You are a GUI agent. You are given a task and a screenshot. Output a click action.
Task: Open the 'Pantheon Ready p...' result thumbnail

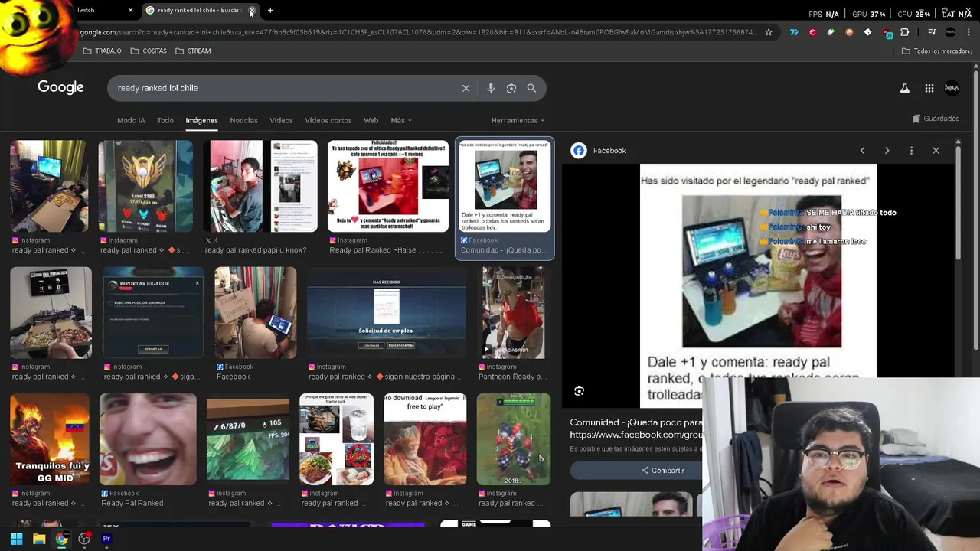coord(513,312)
